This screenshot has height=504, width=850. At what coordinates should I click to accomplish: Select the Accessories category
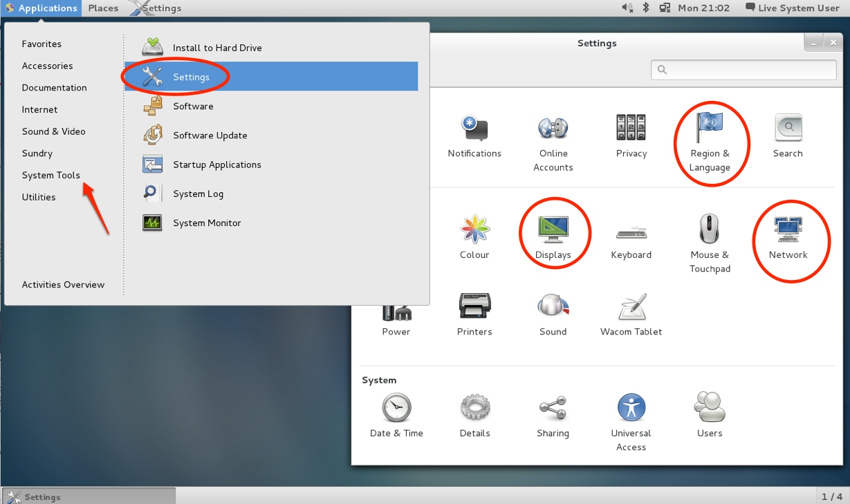47,66
